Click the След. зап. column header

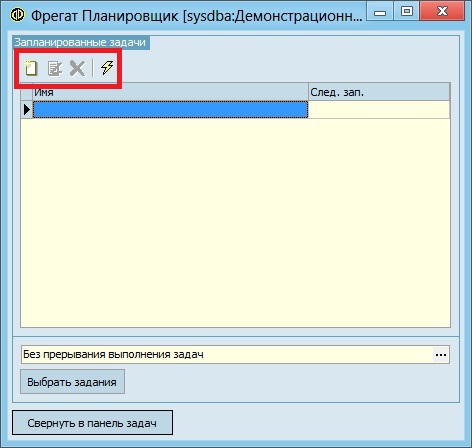tap(379, 92)
